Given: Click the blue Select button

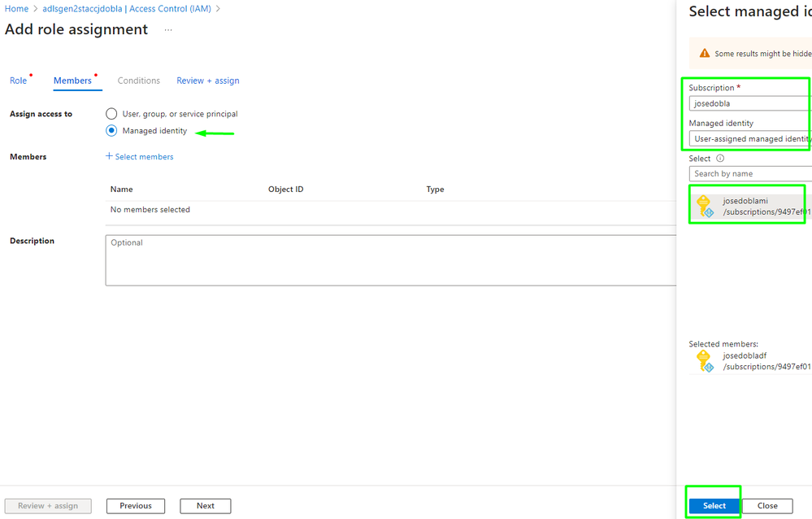Looking at the screenshot, I should coord(714,505).
